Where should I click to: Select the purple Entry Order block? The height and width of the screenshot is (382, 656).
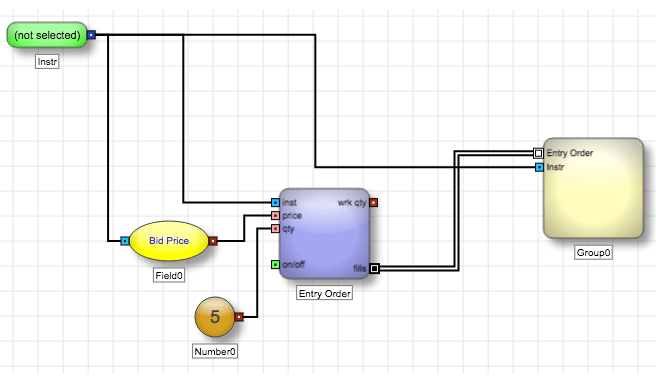tap(325, 233)
